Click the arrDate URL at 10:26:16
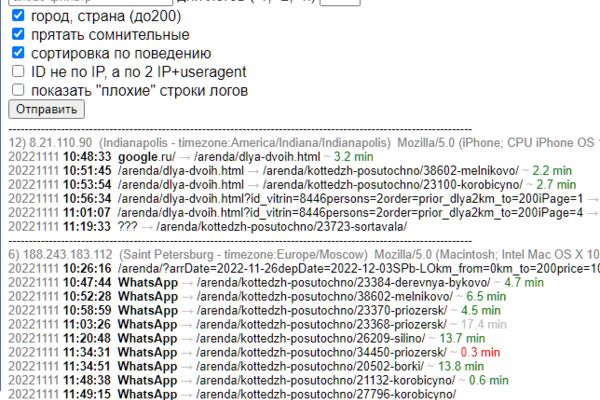Image resolution: width=600 pixels, height=400 pixels. 359,269
